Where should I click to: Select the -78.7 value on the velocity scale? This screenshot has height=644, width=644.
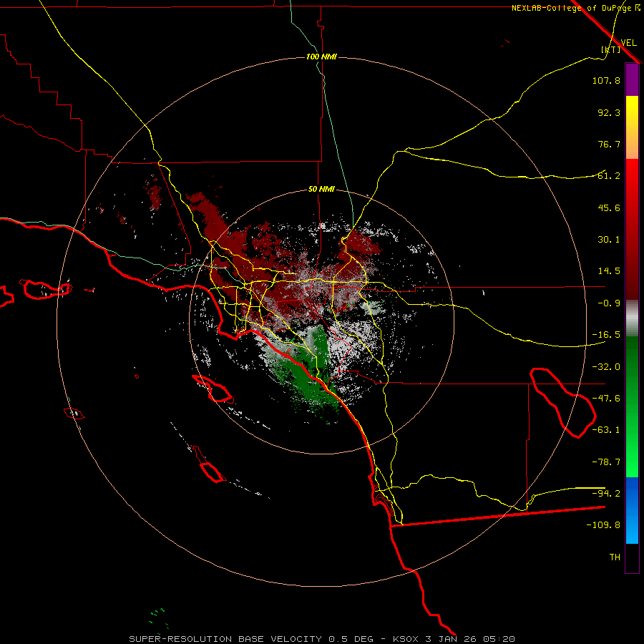click(x=606, y=462)
